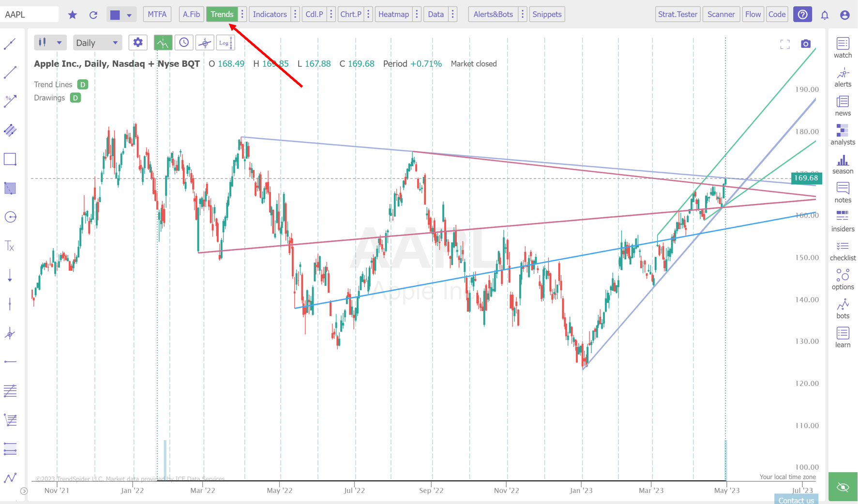Open the options side panel

point(843,280)
